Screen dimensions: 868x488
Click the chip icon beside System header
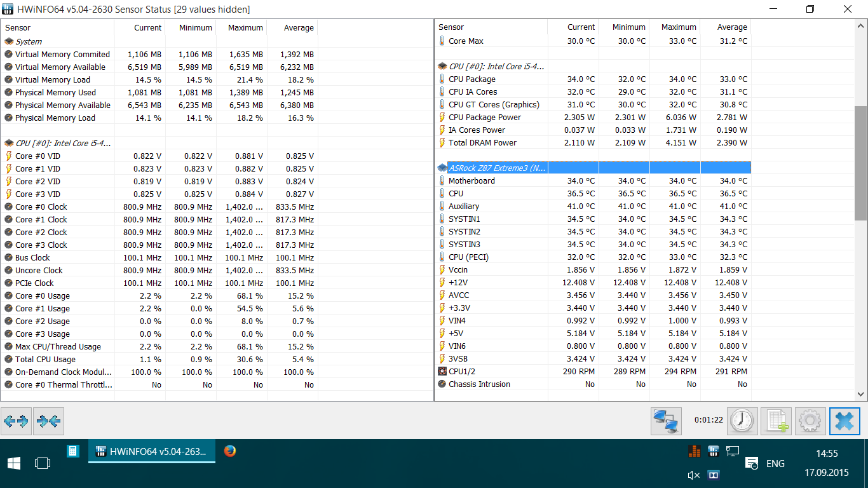pos(9,41)
